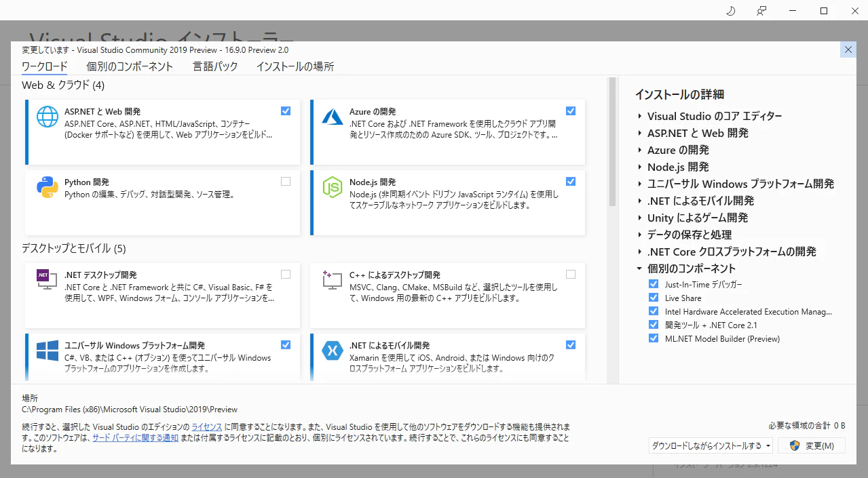Click the C++ によるデスクトップ開発 icon
Screen dimensions: 868x478
click(x=333, y=280)
